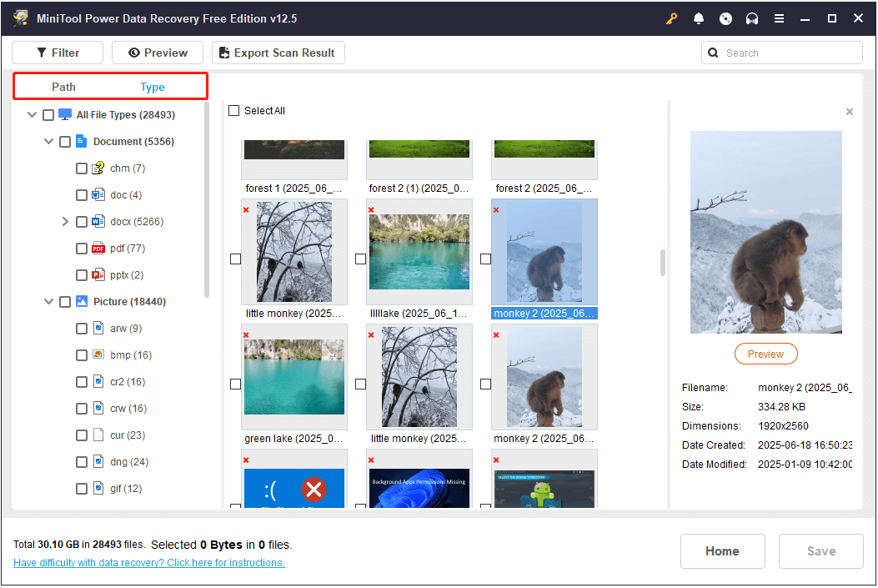Tick the checkbox for docx (5266)
This screenshot has width=878, height=588.
(x=82, y=222)
